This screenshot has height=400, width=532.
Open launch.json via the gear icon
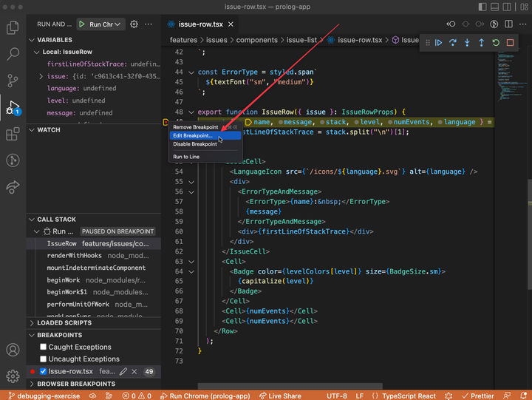click(x=134, y=24)
